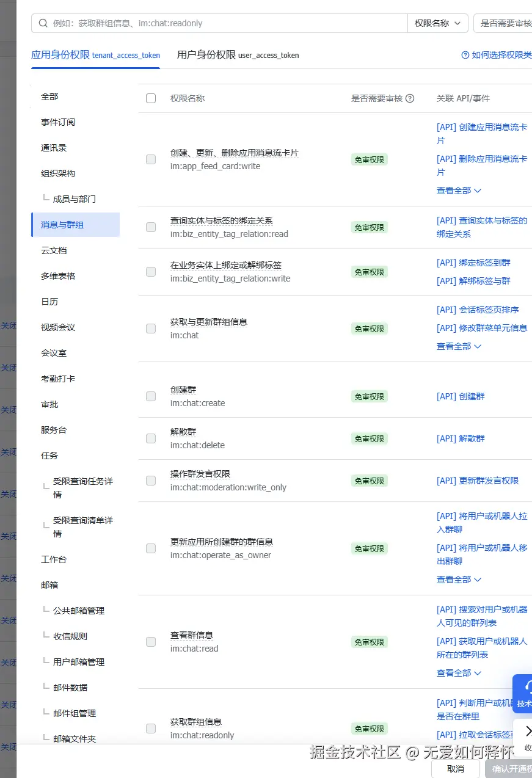532x778 pixels.
Task: Select 消息与群组 category
Action: point(75,225)
